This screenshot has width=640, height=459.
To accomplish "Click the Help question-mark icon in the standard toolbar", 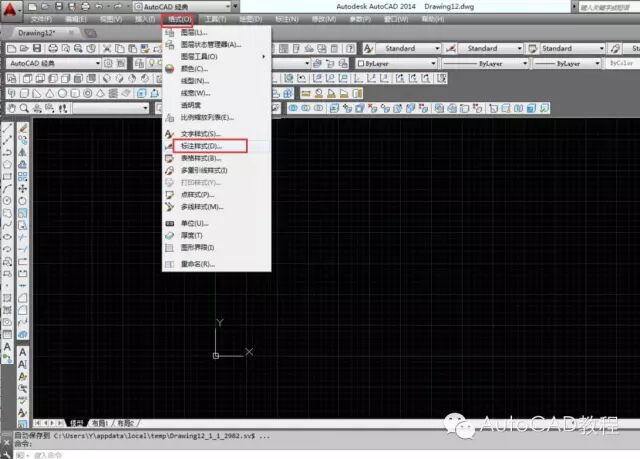I will pyautogui.click(x=350, y=49).
